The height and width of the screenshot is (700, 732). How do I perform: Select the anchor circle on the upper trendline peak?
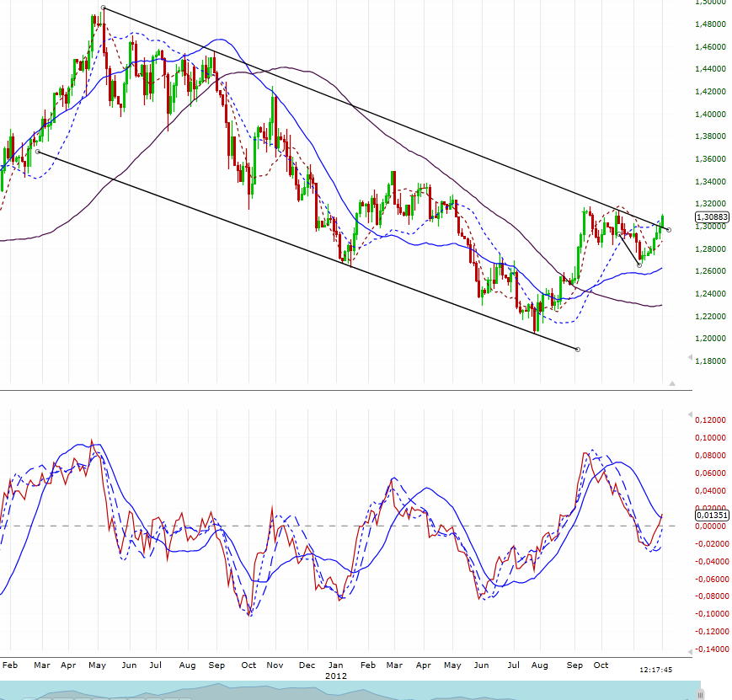(103, 8)
